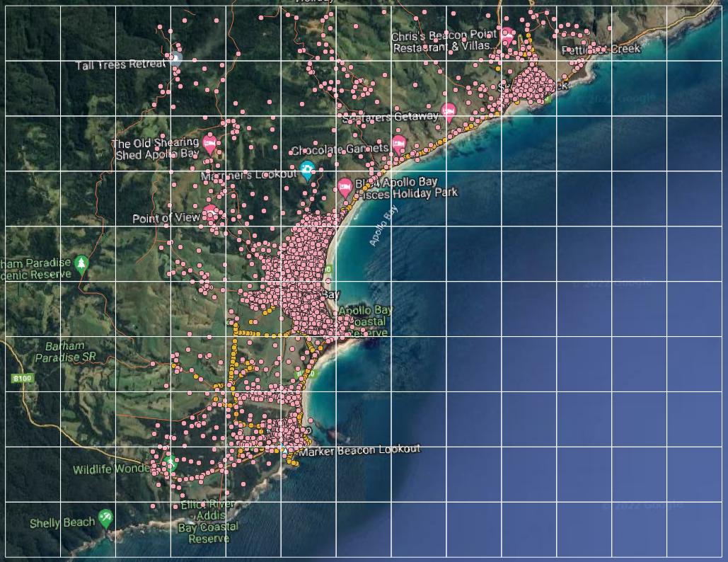The width and height of the screenshot is (728, 562).
Task: Select Chris's Beacon Point Restaurant lodging pin
Action: pos(507,35)
